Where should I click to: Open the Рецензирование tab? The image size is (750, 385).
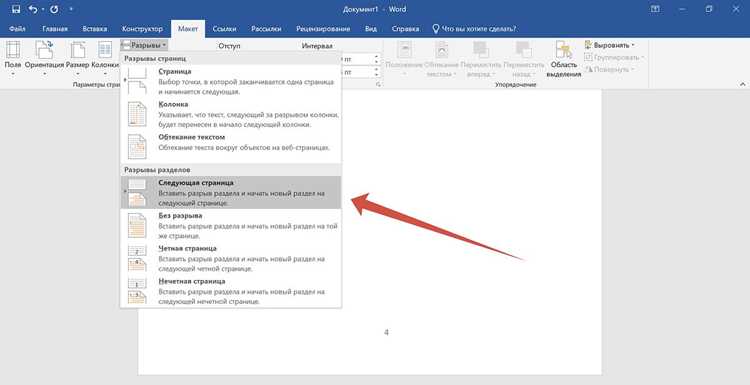click(323, 29)
